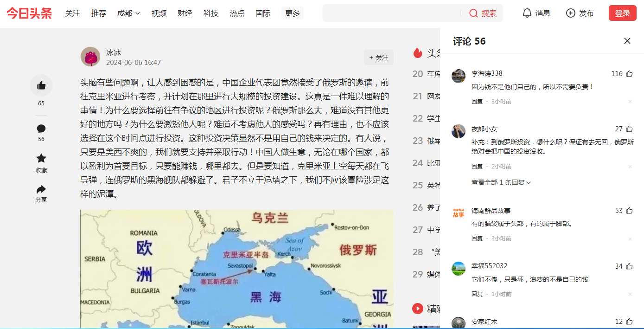The width and height of the screenshot is (644, 329).
Task: Click the 今日头条 logo
Action: pyautogui.click(x=29, y=13)
